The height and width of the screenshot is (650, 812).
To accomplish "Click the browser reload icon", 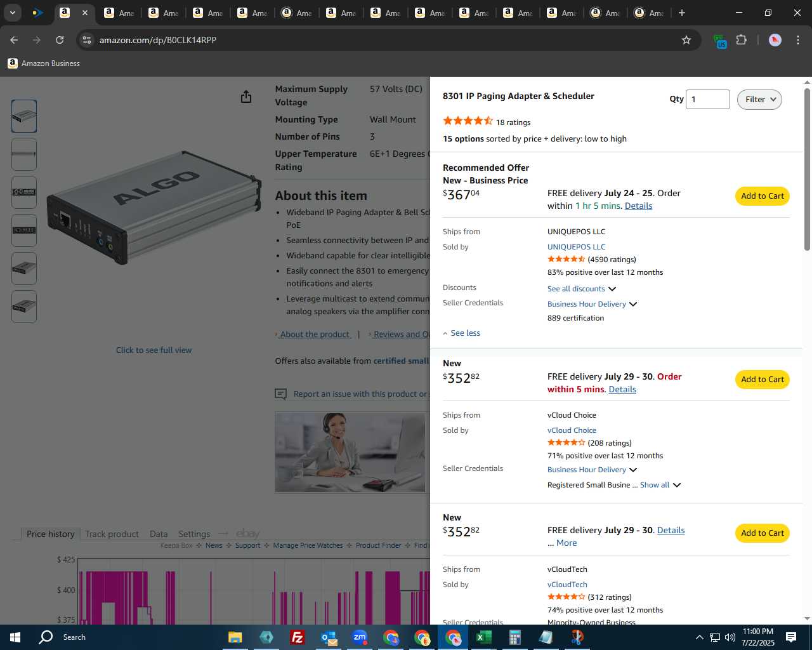I will (60, 40).
